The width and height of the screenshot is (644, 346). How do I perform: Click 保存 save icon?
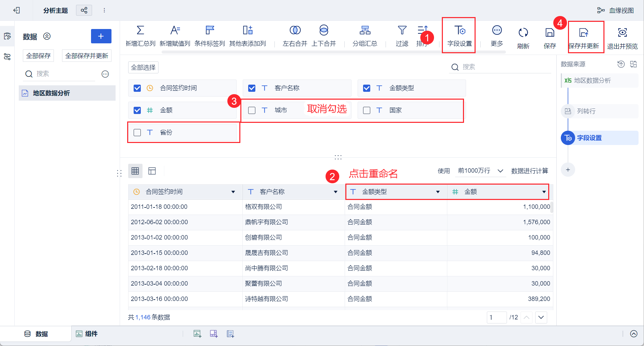pyautogui.click(x=550, y=32)
